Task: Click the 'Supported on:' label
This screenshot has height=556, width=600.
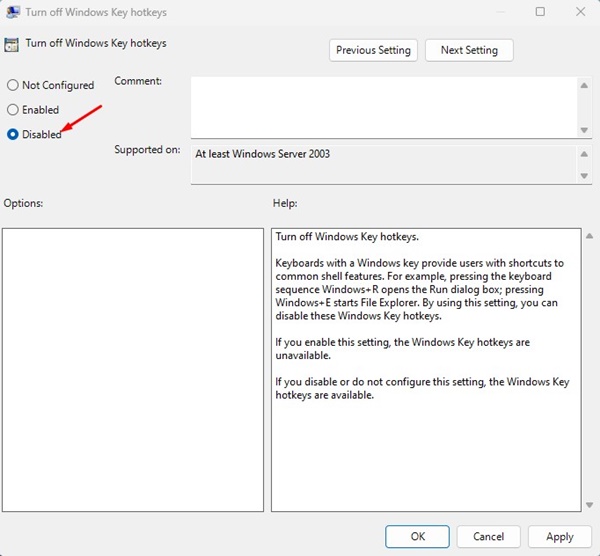Action: tap(147, 150)
